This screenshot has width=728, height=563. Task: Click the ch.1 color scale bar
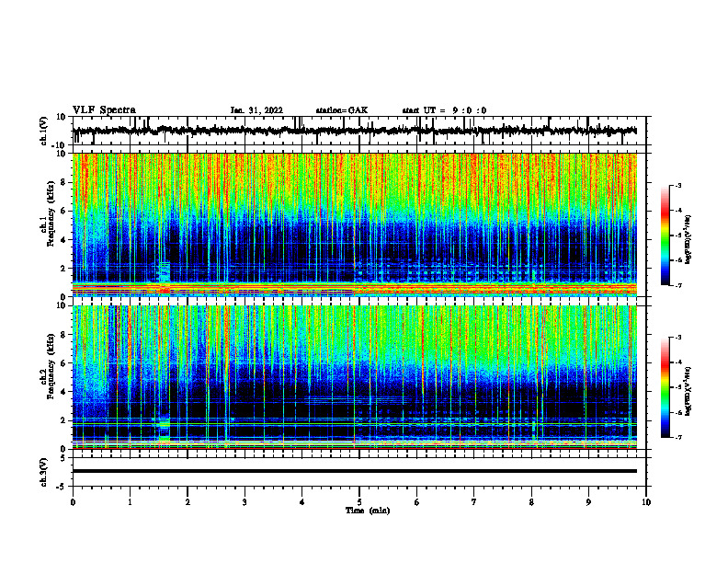coord(665,236)
